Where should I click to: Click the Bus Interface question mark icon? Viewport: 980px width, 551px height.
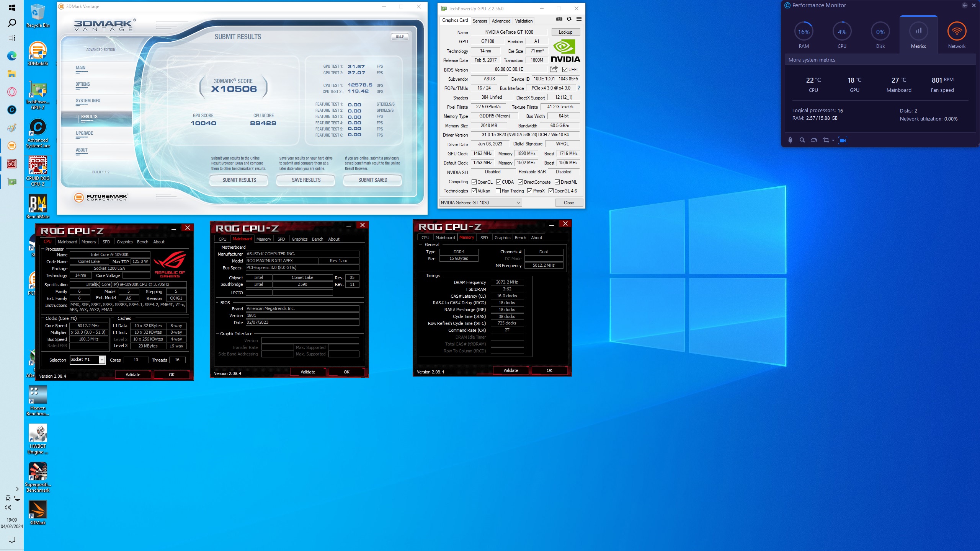point(578,88)
